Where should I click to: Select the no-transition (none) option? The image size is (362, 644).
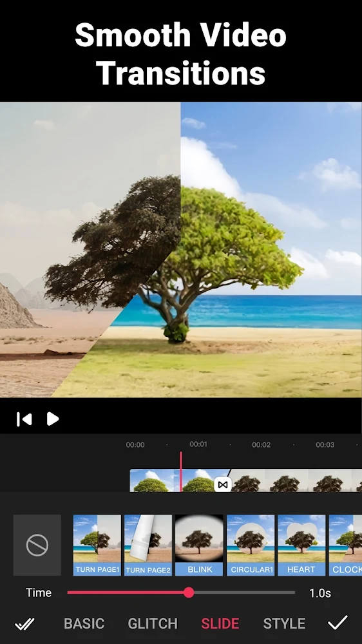pos(37,545)
